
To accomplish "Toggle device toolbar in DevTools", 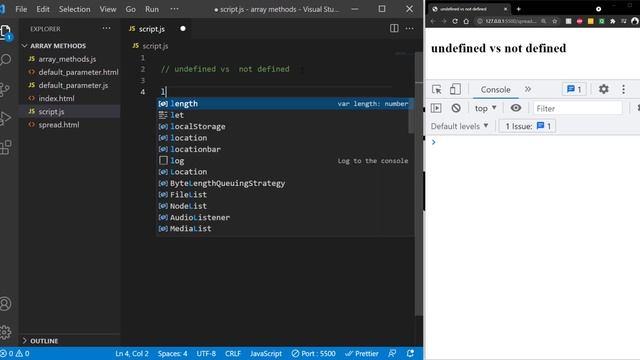I will pyautogui.click(x=455, y=89).
